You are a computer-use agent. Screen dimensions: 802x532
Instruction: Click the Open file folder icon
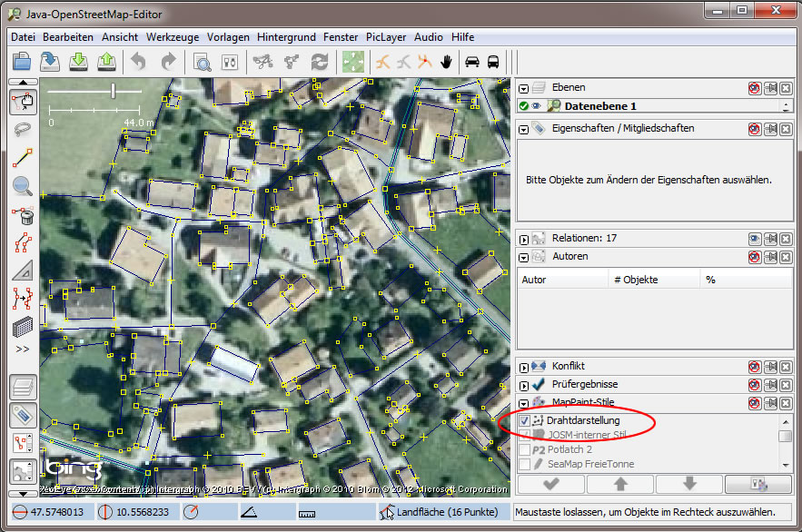point(22,62)
